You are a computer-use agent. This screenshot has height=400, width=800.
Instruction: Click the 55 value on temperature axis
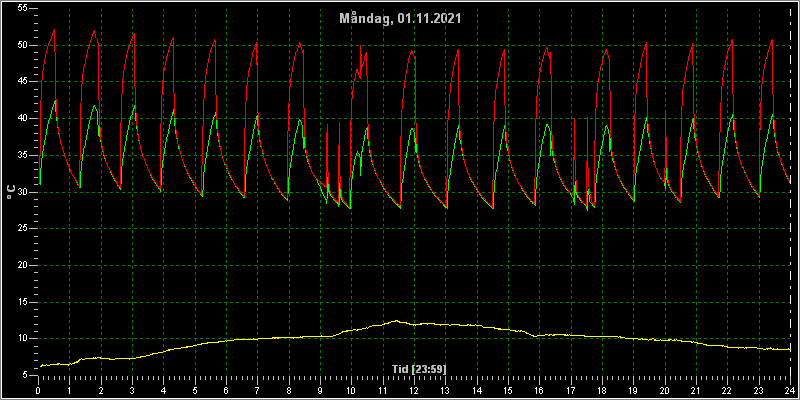coord(21,8)
